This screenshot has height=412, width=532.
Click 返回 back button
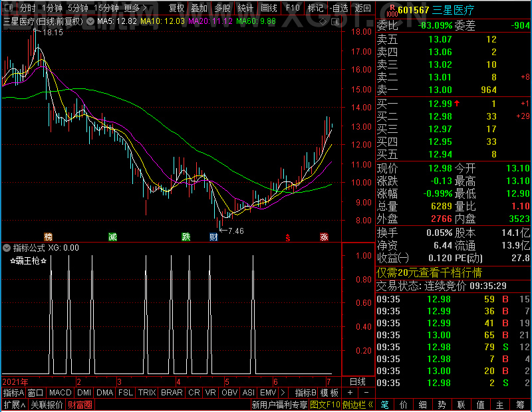tap(362, 8)
